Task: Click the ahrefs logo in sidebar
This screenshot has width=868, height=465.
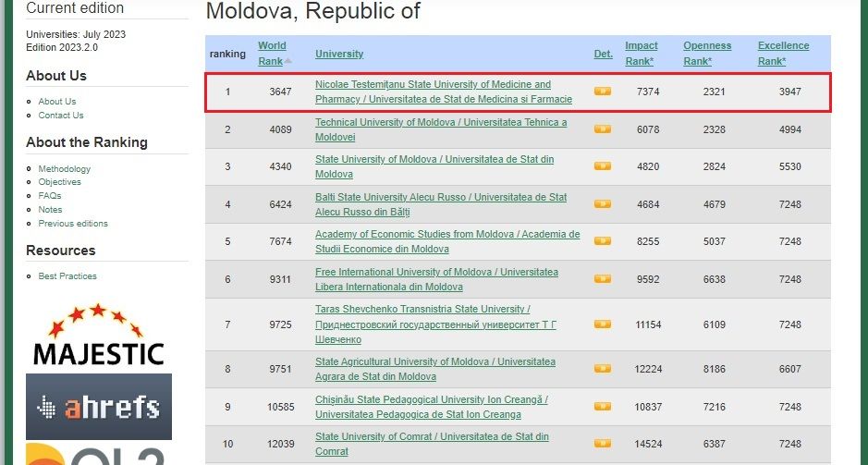Action: [99, 407]
